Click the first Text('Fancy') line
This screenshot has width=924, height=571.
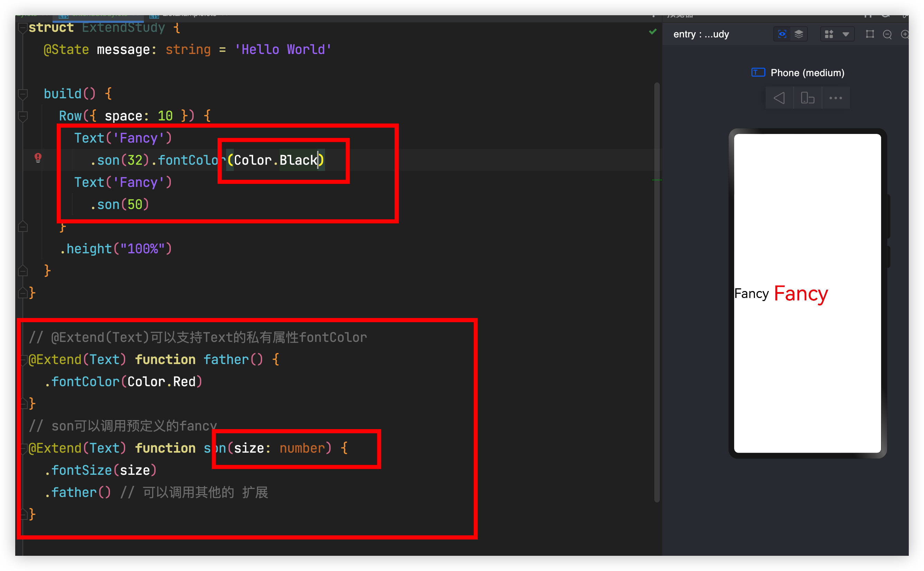(x=123, y=138)
